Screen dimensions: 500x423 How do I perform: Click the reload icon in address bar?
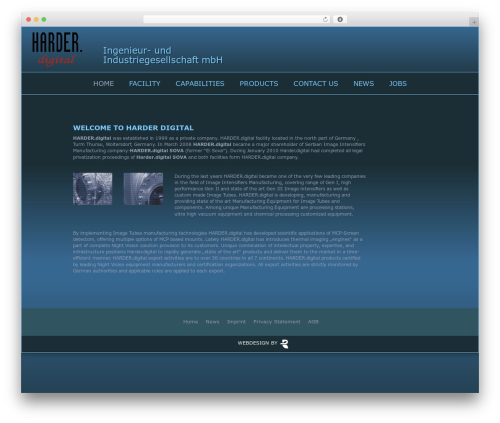[325, 20]
